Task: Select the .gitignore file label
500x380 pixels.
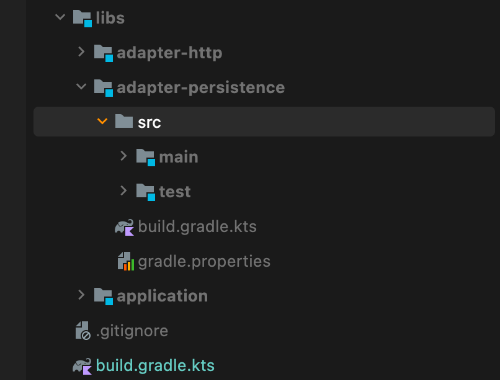Action: click(132, 331)
